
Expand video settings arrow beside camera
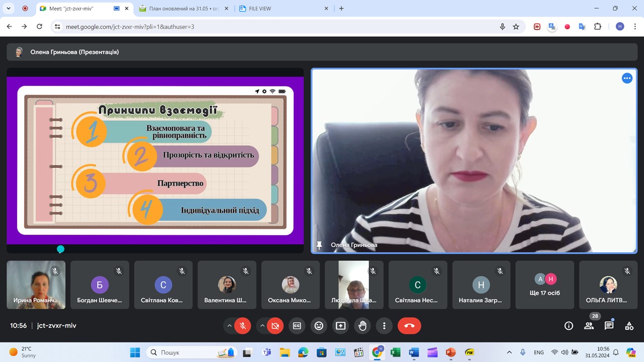point(263,326)
